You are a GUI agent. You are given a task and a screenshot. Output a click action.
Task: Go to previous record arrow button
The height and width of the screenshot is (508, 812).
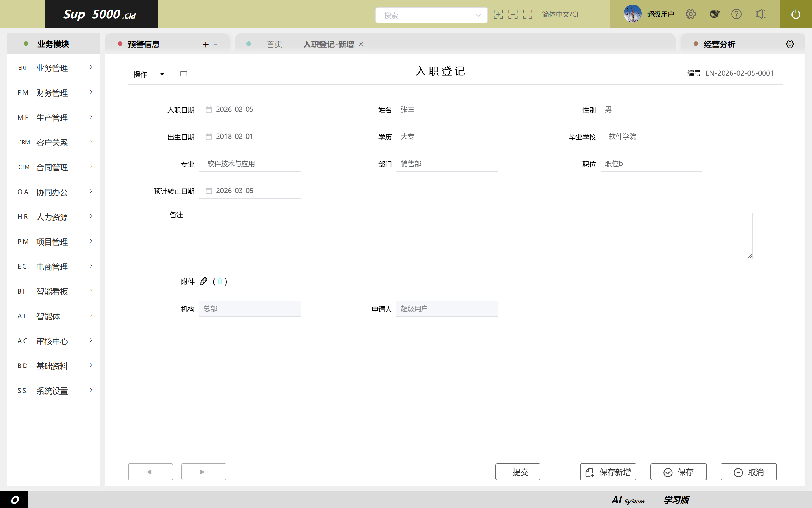pyautogui.click(x=150, y=472)
